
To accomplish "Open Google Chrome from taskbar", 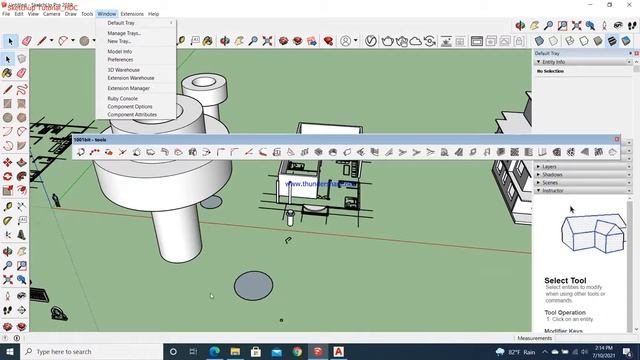I will (297, 351).
